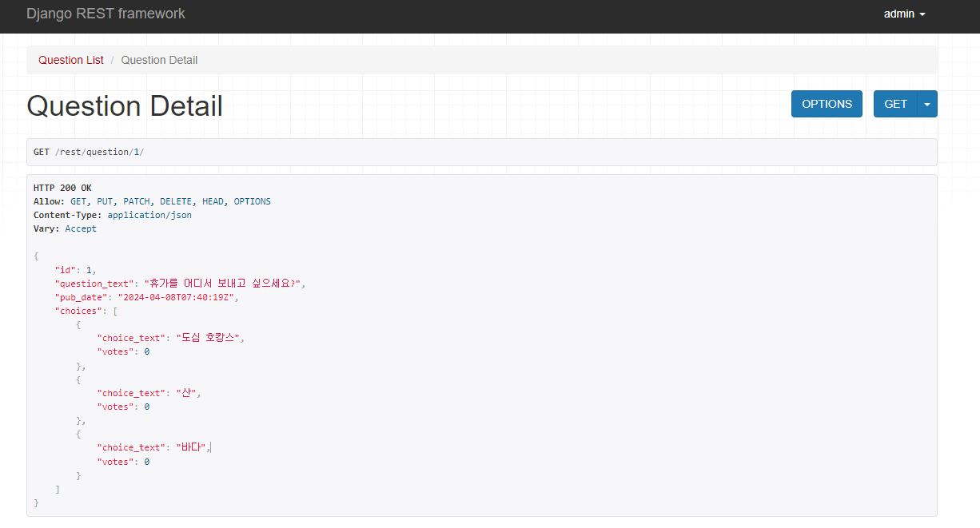Image resolution: width=980 pixels, height=528 pixels.
Task: Click the Allow header line
Action: coord(152,201)
